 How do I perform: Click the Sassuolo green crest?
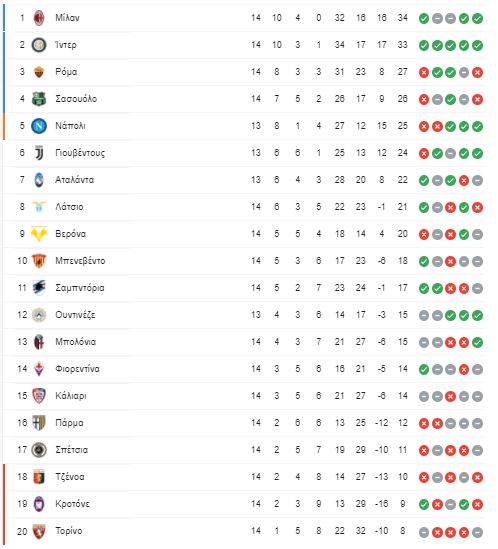(39, 99)
